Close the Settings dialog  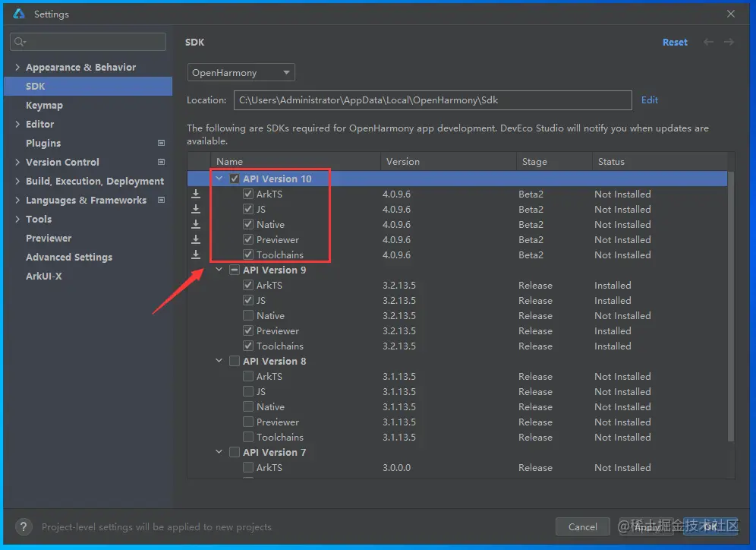[731, 14]
